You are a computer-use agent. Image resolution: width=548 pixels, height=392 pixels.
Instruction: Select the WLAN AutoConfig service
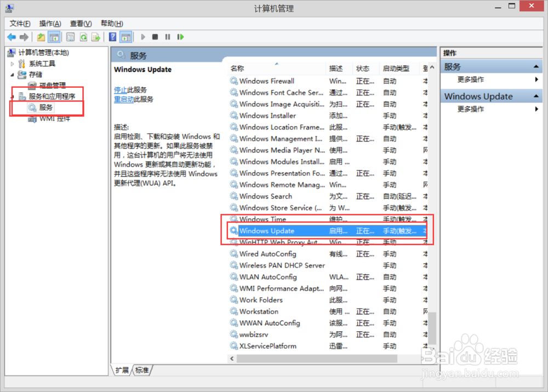(x=328, y=277)
